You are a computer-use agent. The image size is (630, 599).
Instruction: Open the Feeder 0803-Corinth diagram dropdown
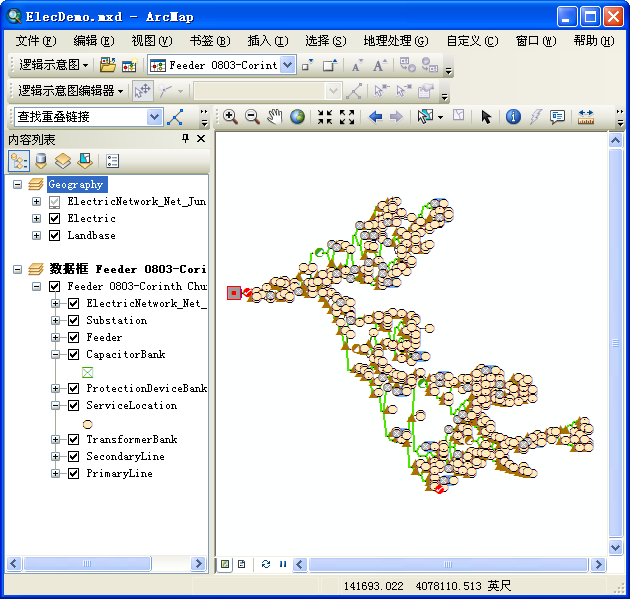pyautogui.click(x=288, y=65)
